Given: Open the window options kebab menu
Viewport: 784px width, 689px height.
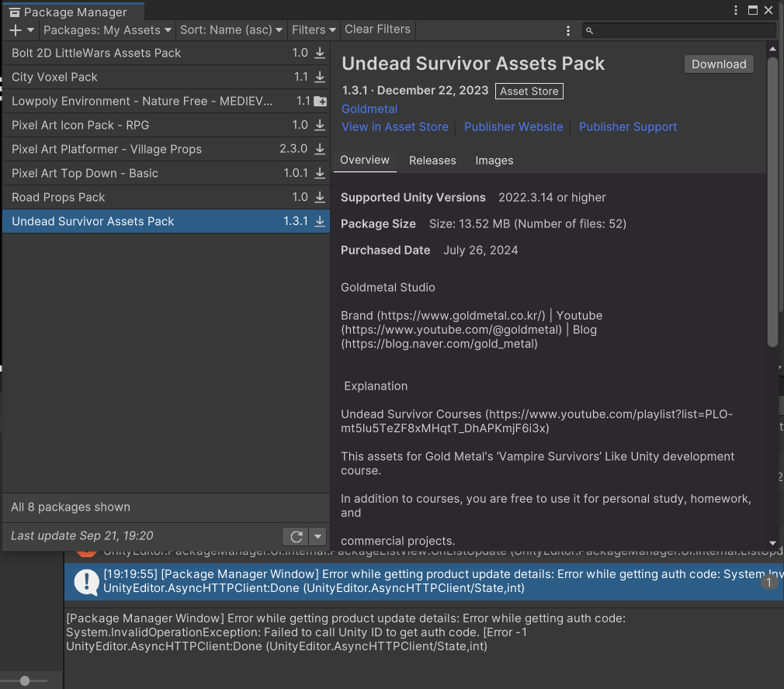Looking at the screenshot, I should (x=736, y=10).
